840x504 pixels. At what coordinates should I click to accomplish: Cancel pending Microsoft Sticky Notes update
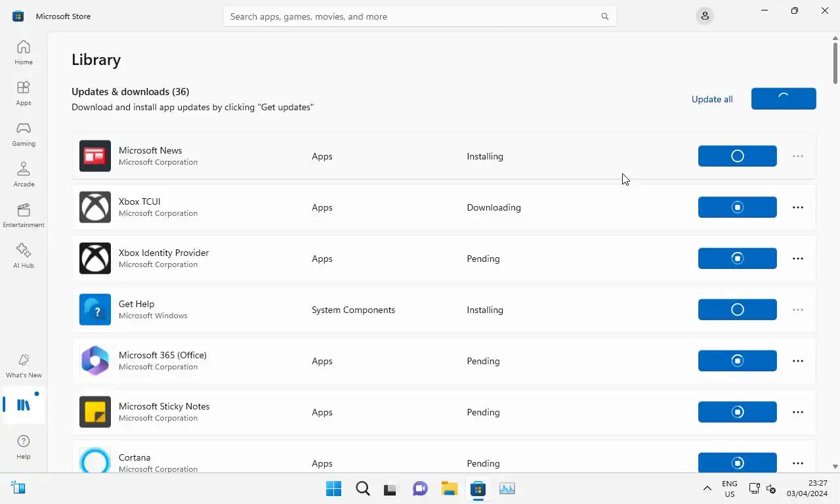tap(738, 412)
